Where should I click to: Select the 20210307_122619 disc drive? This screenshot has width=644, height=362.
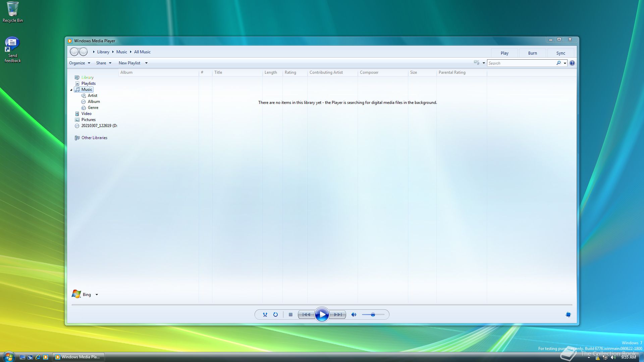pos(96,126)
